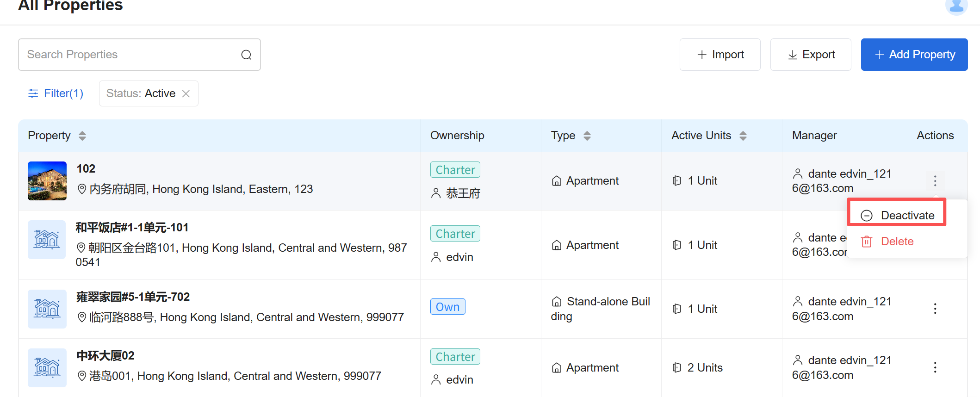This screenshot has height=397, width=980.
Task: Sort the table by Type column
Action: click(587, 136)
